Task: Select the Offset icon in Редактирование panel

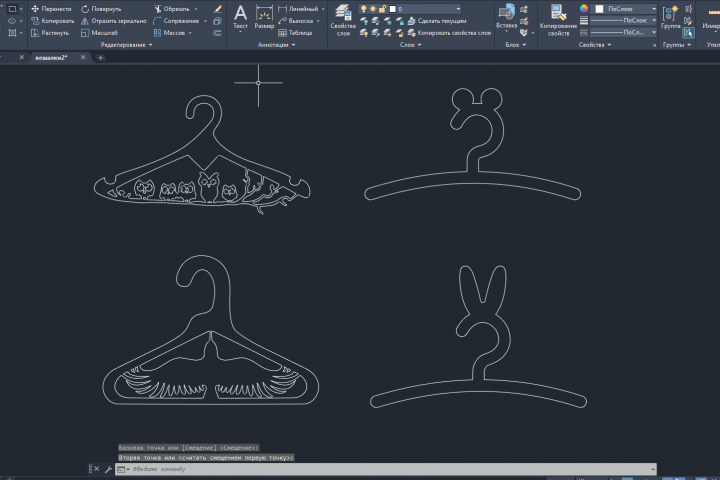Action: coord(218,33)
